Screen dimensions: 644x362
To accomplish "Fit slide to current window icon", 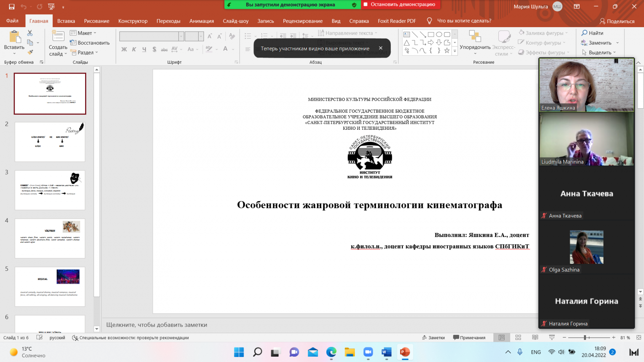I will point(639,337).
